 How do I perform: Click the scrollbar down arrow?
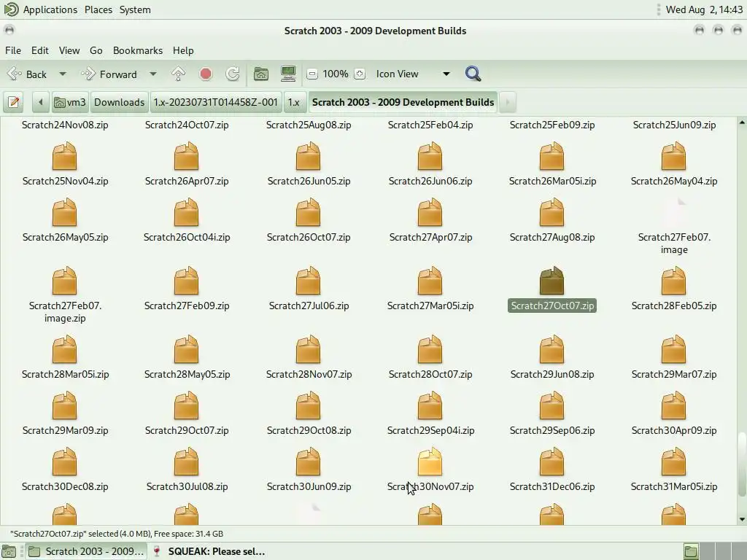(742, 519)
